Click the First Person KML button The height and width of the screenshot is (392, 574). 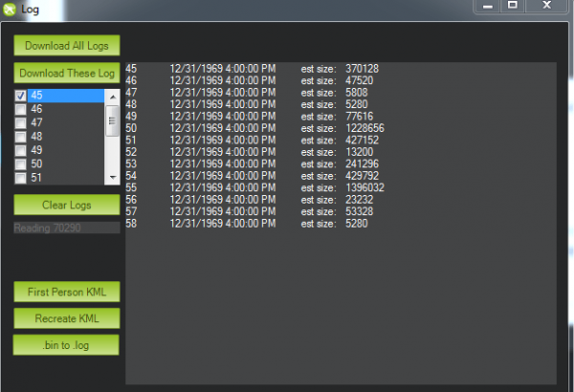66,292
